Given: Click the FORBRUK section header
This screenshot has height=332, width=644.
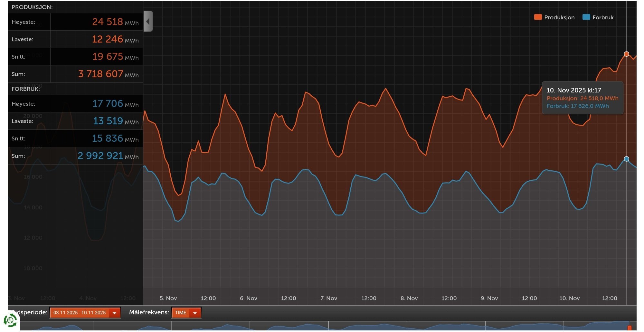Looking at the screenshot, I should (x=26, y=89).
